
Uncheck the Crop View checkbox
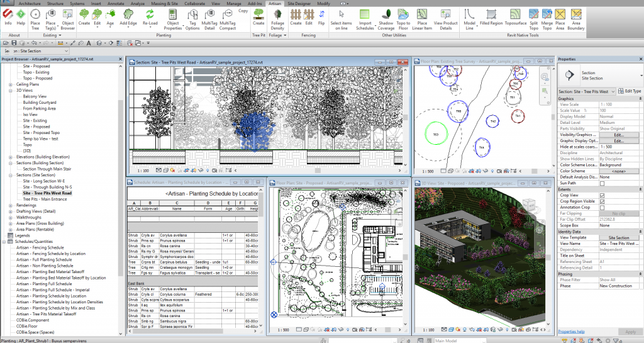click(x=602, y=195)
